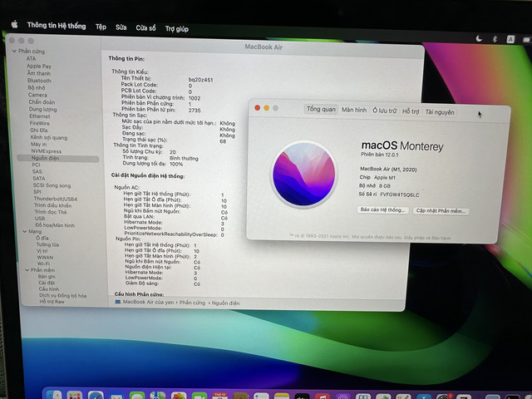The width and height of the screenshot is (532, 399).
Task: Click the serial number 'FVFGW4TSQ6LC'
Action: [x=399, y=195]
